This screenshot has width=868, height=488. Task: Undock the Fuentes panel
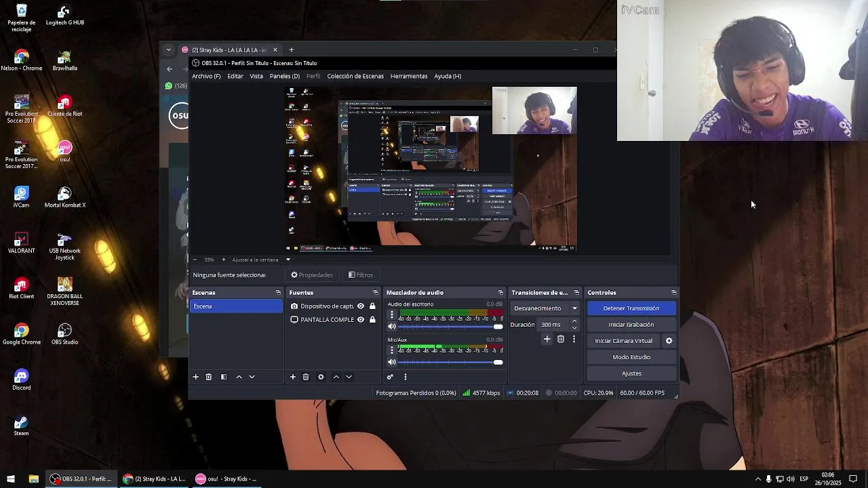[375, 293]
